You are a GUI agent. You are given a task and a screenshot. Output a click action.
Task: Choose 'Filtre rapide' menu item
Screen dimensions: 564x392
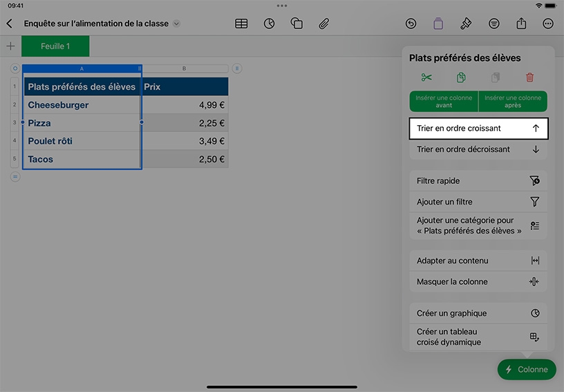point(478,180)
